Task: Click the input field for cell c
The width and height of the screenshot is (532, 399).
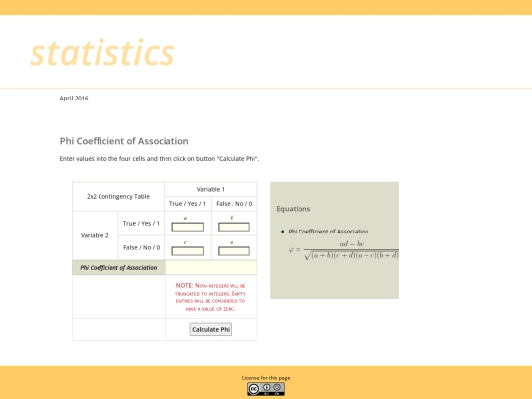Action: coord(187,251)
